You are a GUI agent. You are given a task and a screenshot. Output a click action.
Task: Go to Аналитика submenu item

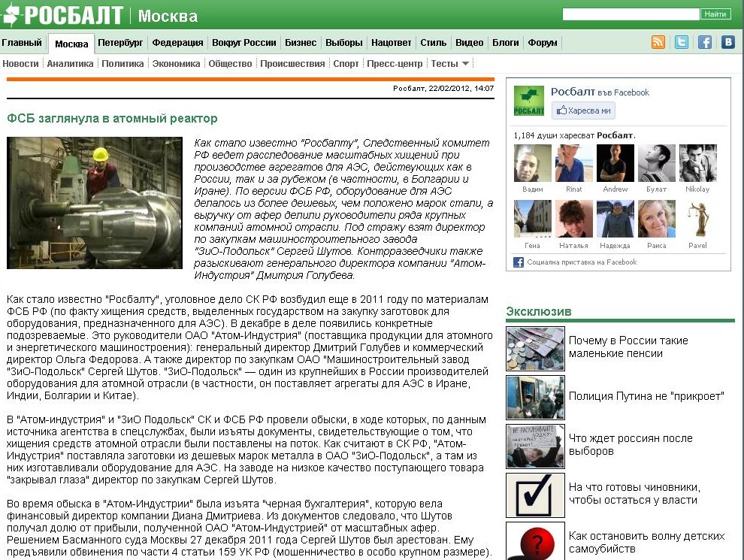[x=70, y=64]
